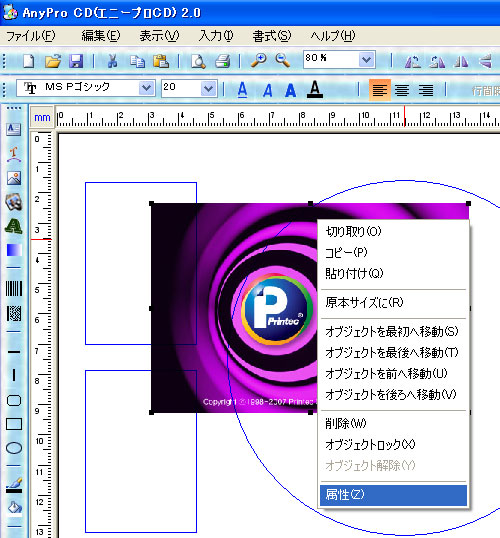Select the text box tool
Image resolution: width=500 pixels, height=538 pixels.
tap(13, 129)
